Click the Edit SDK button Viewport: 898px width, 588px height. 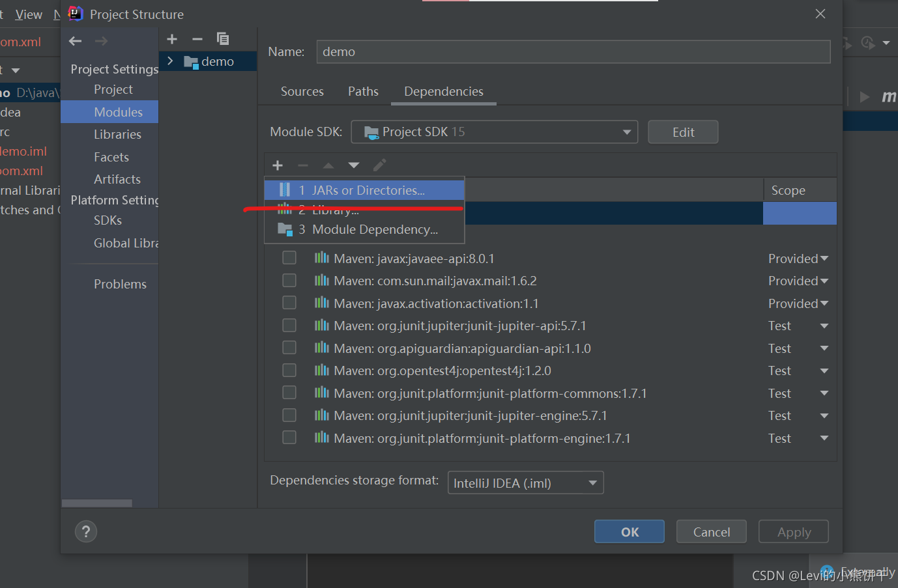tap(683, 132)
